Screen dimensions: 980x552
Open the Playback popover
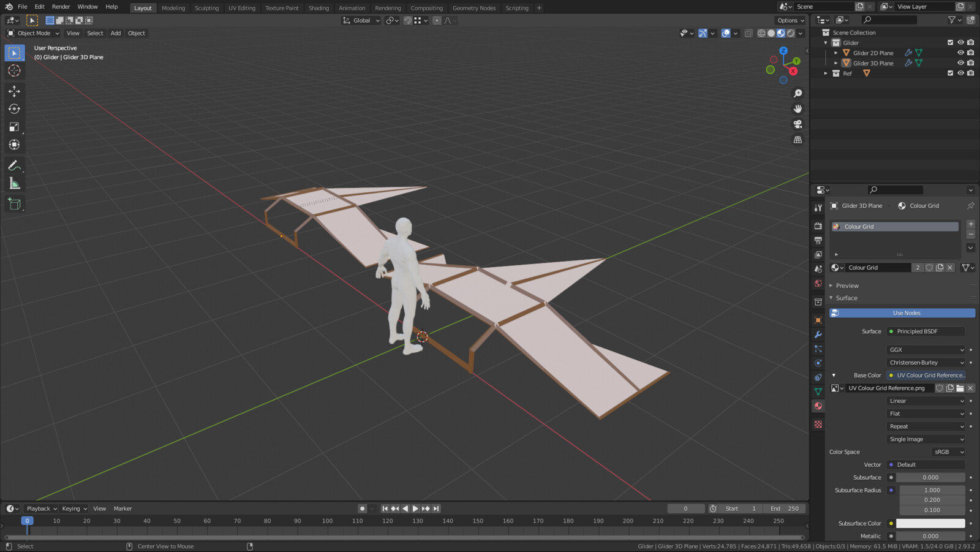(42, 509)
